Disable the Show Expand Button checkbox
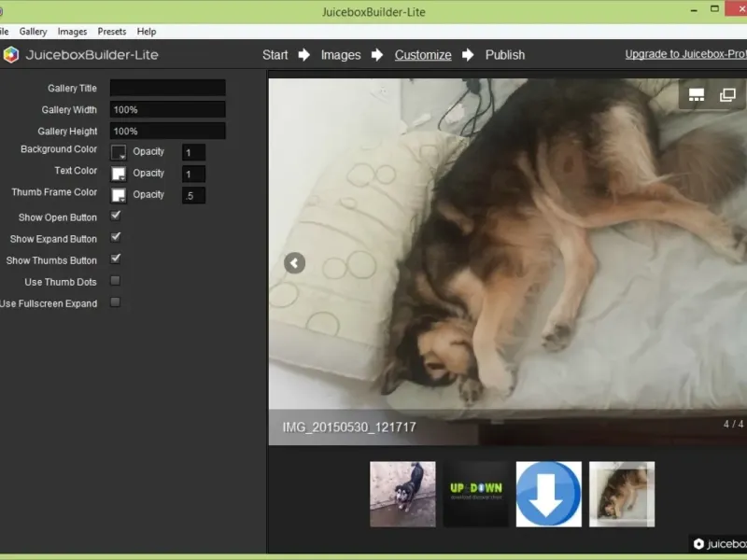The width and height of the screenshot is (747, 560). 115,237
